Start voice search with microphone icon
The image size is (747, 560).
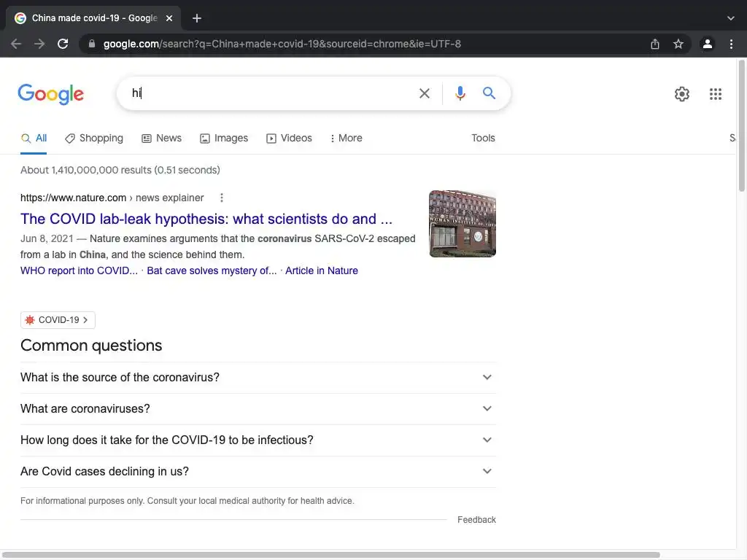[x=460, y=93]
